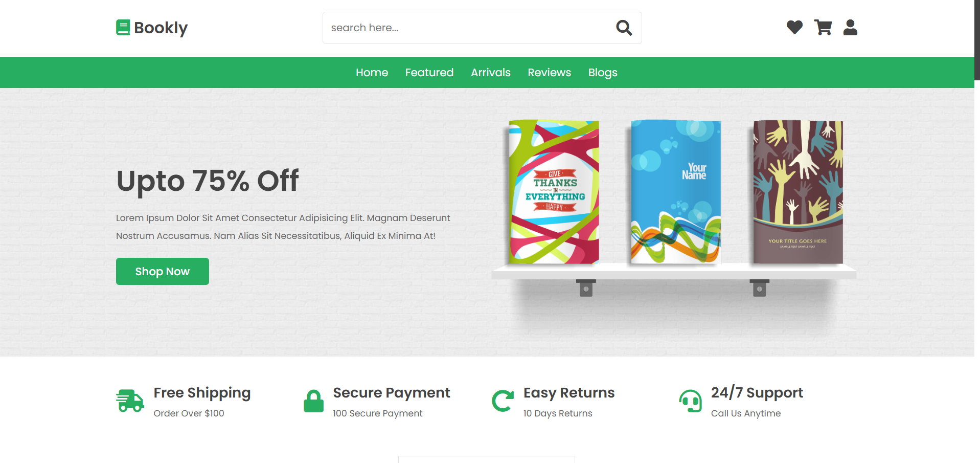Click the Free Shipping truck icon
The width and height of the screenshot is (980, 463).
(x=130, y=401)
